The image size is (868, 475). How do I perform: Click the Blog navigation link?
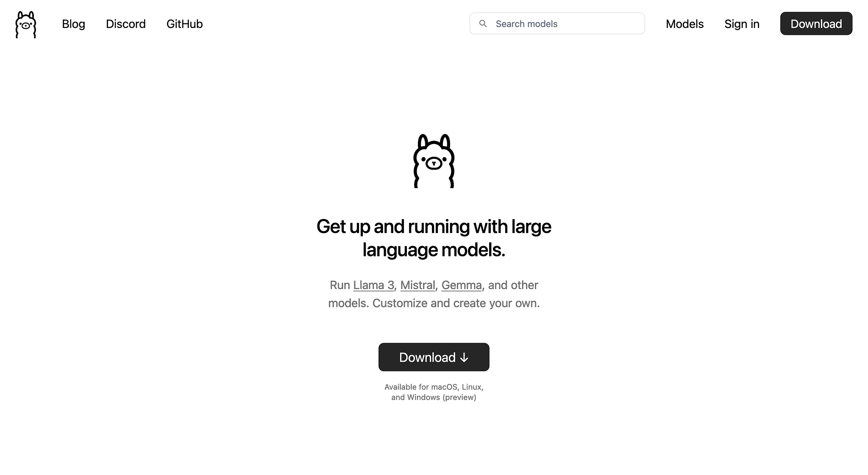73,24
